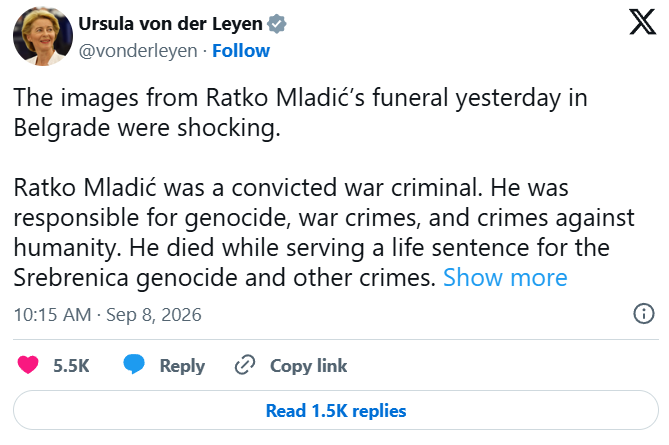Follow the @vonderleyen account
Image resolution: width=669 pixels, height=445 pixels.
coord(241,51)
